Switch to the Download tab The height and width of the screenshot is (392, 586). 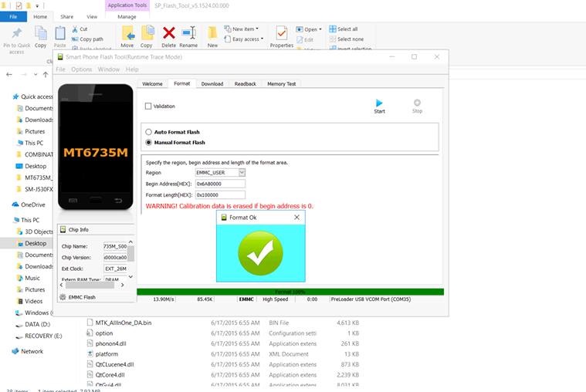point(212,84)
